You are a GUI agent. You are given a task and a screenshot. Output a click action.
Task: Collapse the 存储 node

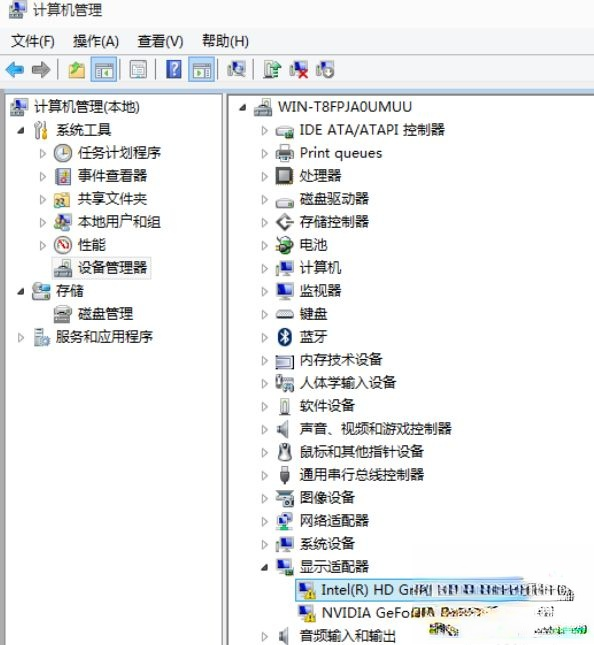[x=21, y=292]
